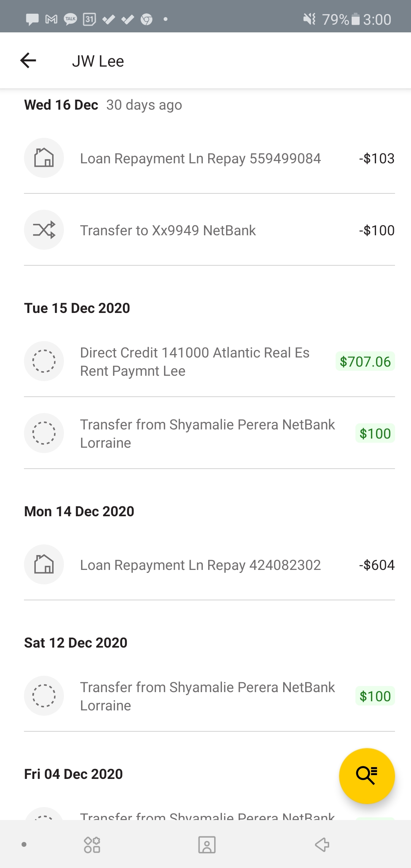This screenshot has height=868, width=411.
Task: Open the yellow transaction search button
Action: click(x=366, y=775)
